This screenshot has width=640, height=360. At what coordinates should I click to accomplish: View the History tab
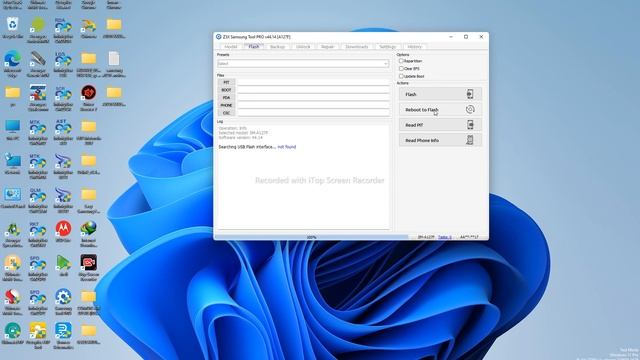point(414,47)
